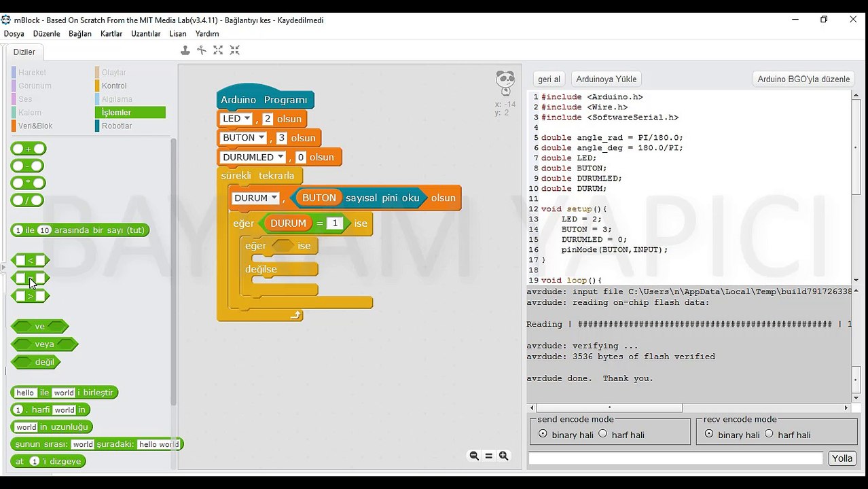Screen dimensions: 868x489
Task: Open the Düzenle menu
Action: coord(46,33)
